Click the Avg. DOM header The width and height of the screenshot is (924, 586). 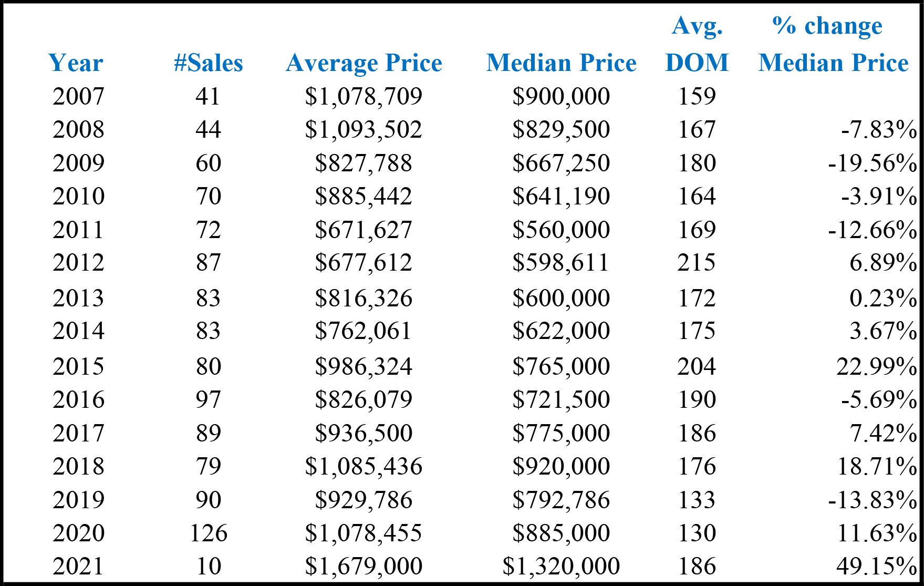pos(697,44)
